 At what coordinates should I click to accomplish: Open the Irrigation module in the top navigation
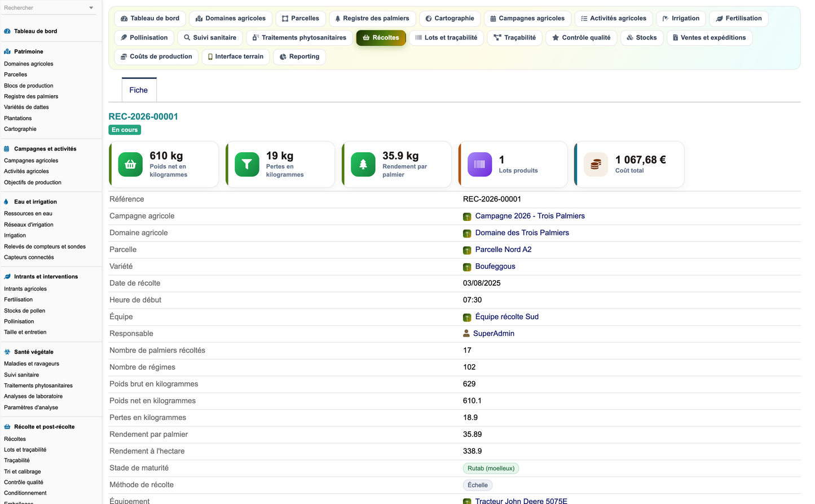tap(681, 19)
